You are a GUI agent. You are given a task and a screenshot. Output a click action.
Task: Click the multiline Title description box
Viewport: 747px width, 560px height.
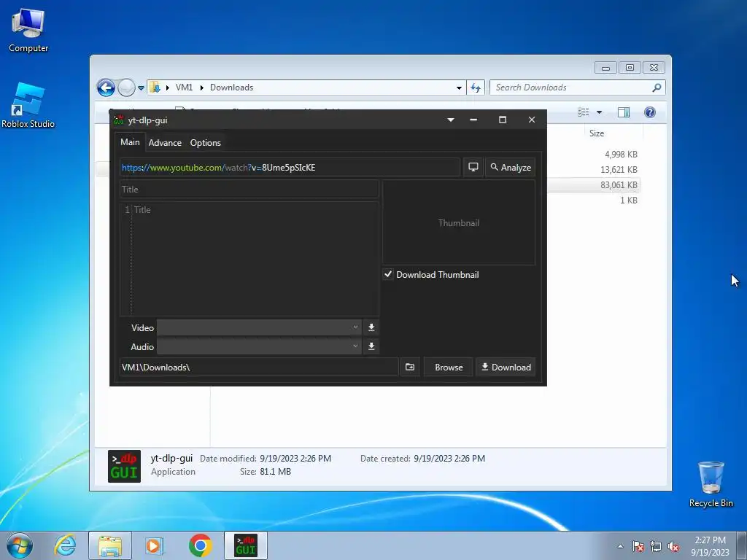coord(249,259)
